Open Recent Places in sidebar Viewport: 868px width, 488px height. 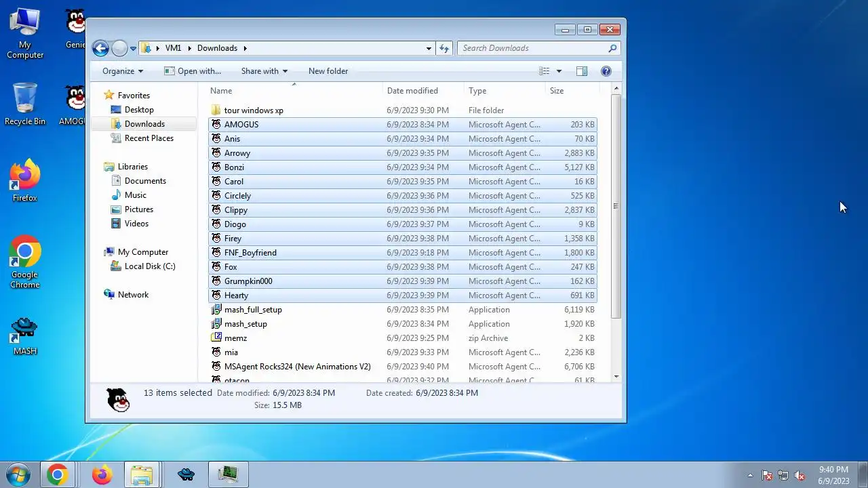pyautogui.click(x=149, y=138)
